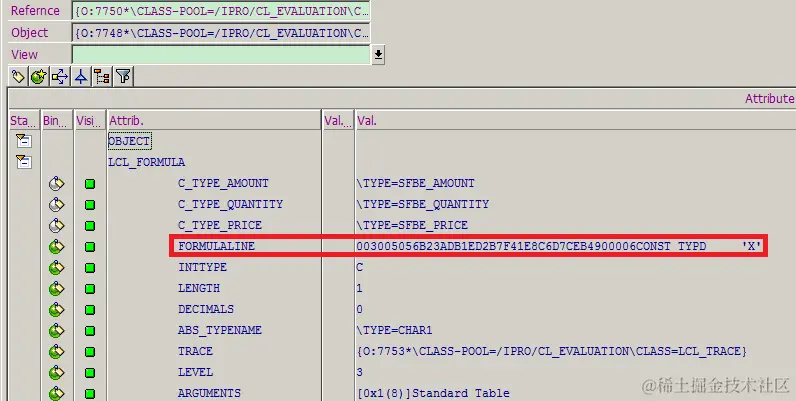The height and width of the screenshot is (401, 796).
Task: Click the INTTYPE value C
Action: click(x=360, y=268)
